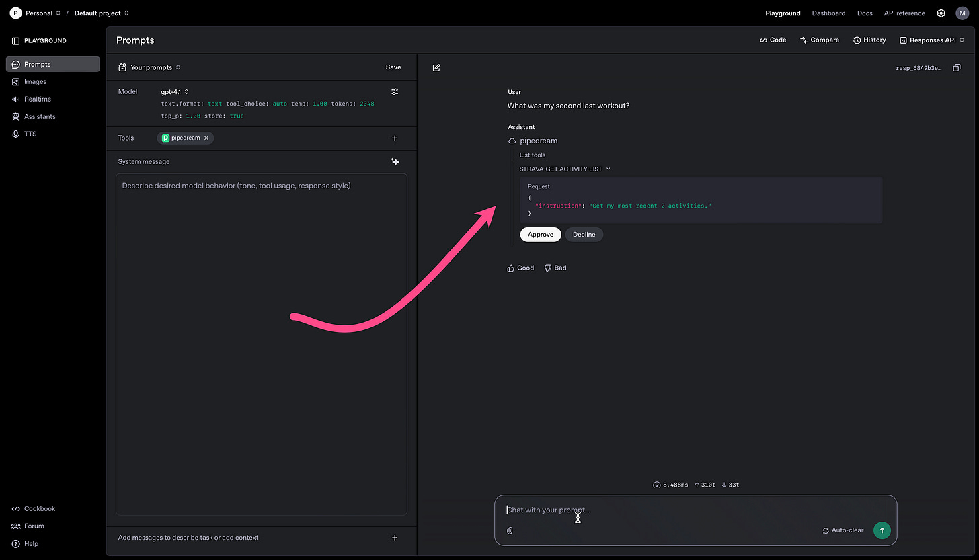979x560 pixels.
Task: Expand the Personal organization switcher
Action: click(42, 13)
